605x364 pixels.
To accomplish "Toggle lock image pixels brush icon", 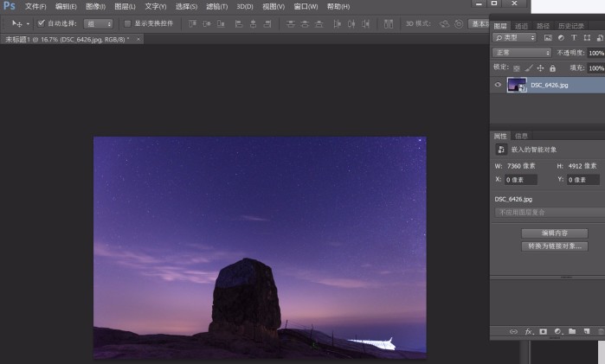I will 529,68.
